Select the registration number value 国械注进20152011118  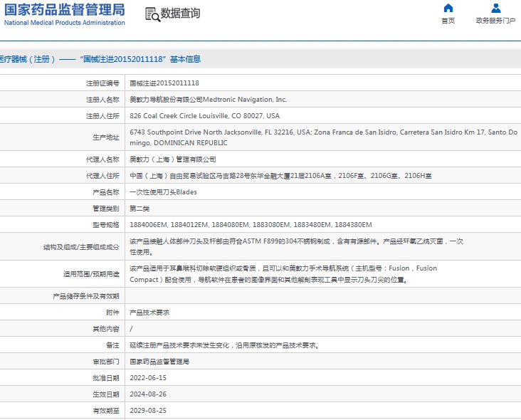tap(164, 83)
